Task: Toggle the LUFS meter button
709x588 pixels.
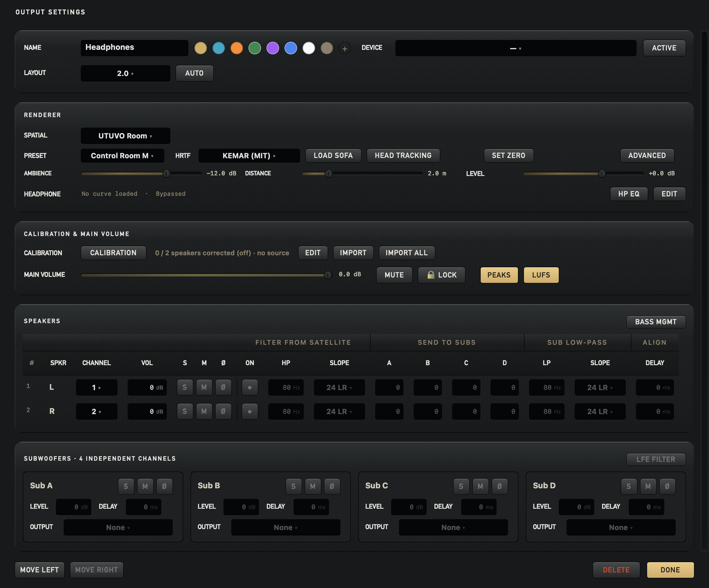Action: pyautogui.click(x=541, y=275)
